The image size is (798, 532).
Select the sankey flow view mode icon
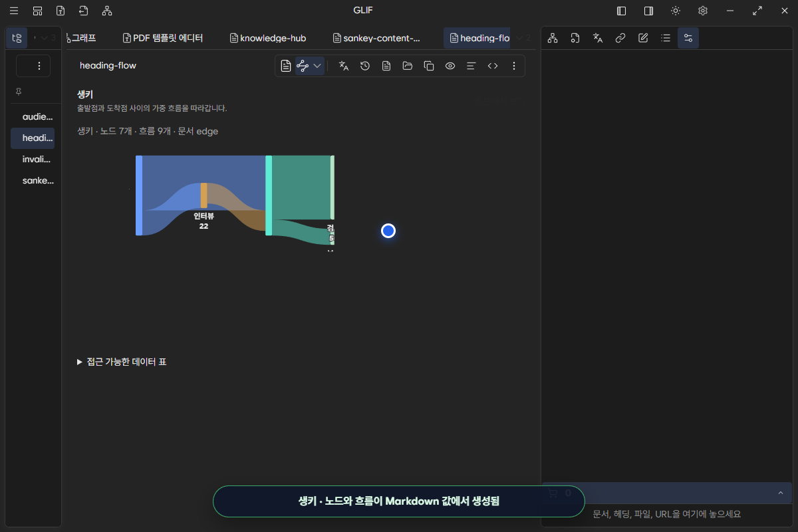pyautogui.click(x=303, y=66)
